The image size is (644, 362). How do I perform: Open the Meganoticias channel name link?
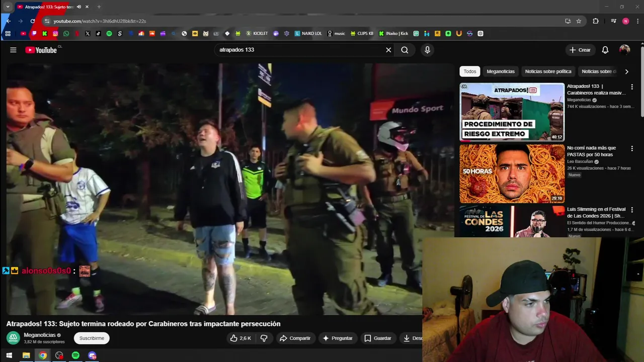pos(40,335)
